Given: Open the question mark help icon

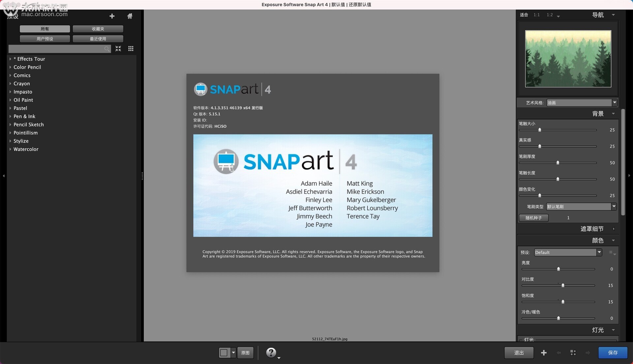Looking at the screenshot, I should pyautogui.click(x=271, y=352).
